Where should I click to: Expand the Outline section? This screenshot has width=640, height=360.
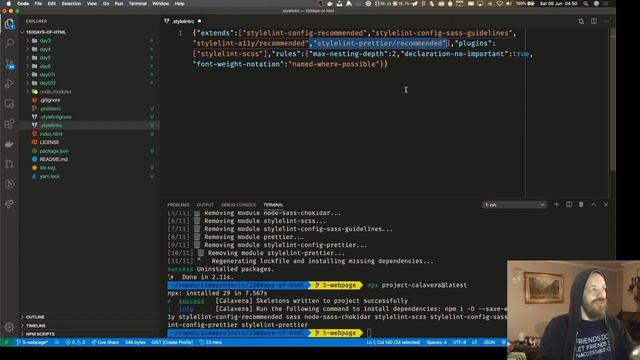pyautogui.click(x=35, y=317)
